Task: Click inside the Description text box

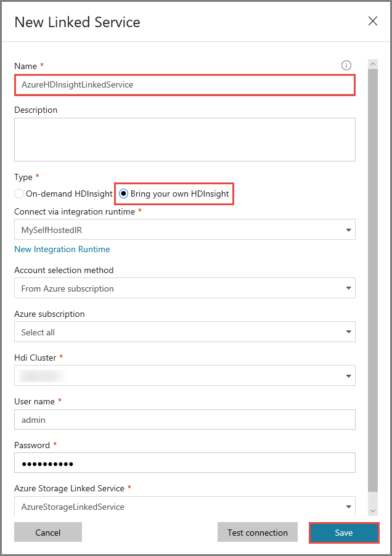Action: click(185, 139)
